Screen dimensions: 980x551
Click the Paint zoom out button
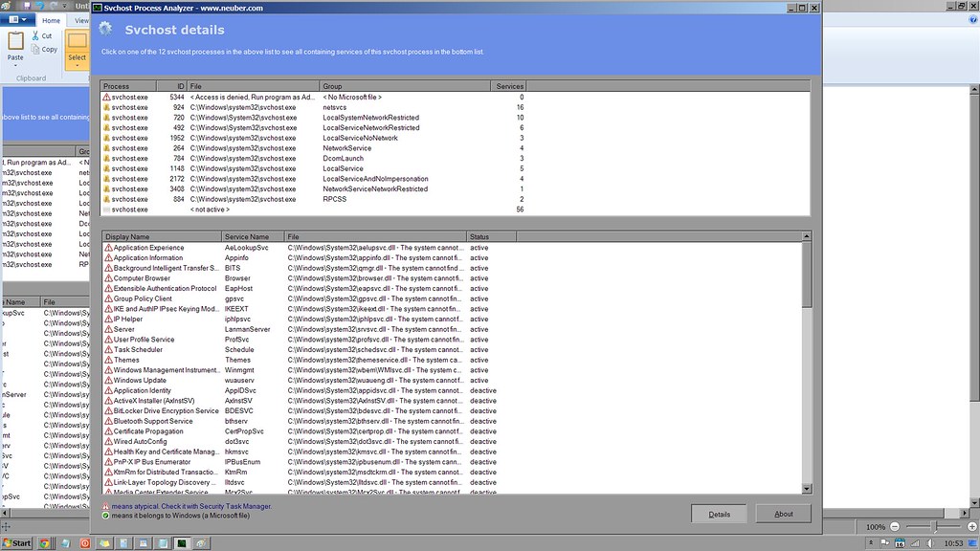coord(895,527)
